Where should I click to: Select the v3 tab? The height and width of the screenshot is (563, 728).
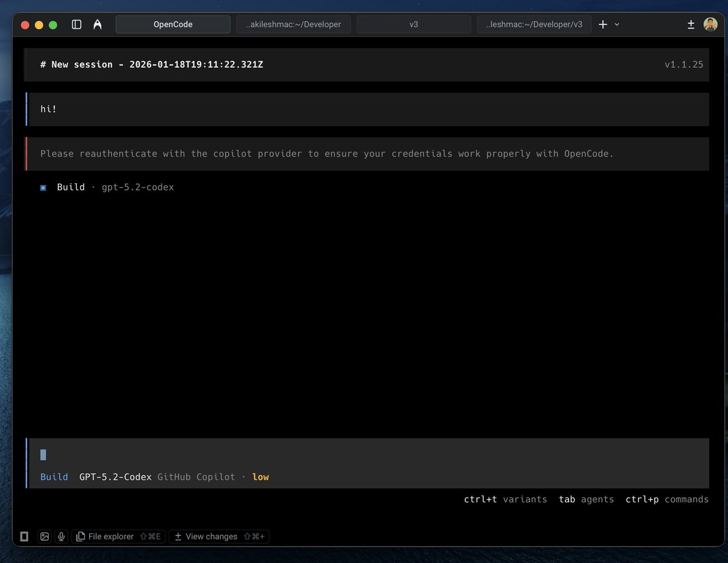click(414, 24)
